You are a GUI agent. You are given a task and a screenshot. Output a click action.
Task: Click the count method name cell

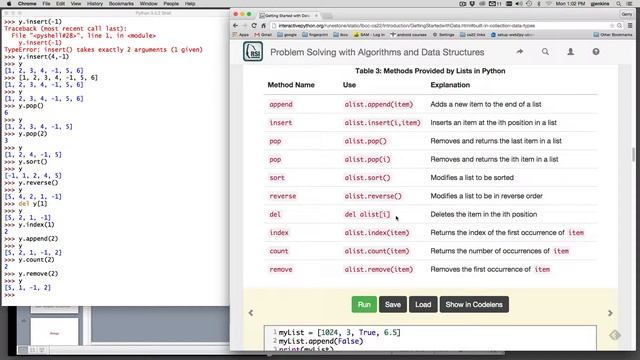[279, 251]
